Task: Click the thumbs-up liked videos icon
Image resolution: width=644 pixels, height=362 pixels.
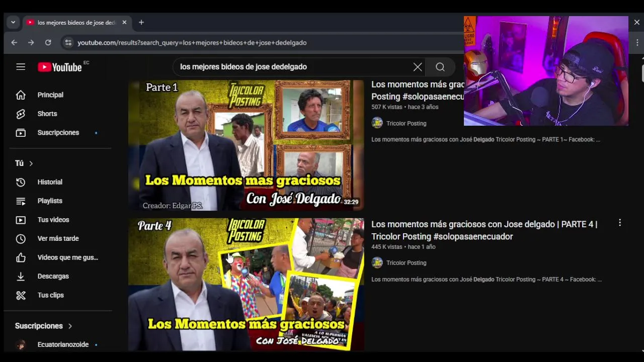Action: pyautogui.click(x=21, y=257)
